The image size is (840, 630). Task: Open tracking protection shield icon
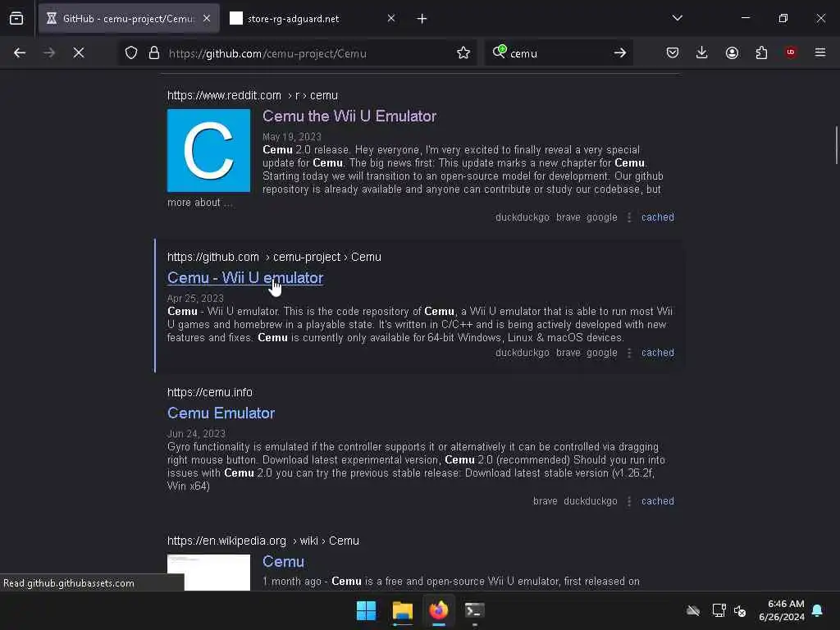(x=131, y=52)
